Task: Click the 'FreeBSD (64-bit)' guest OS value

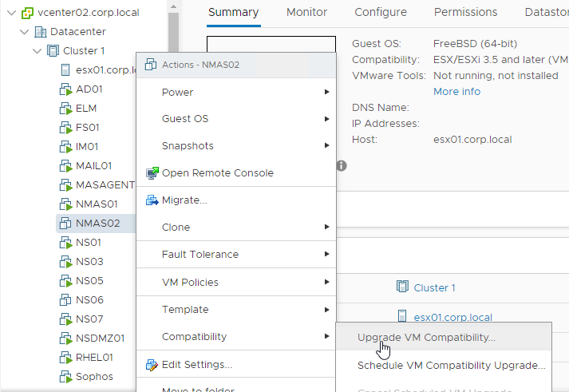Action: point(475,44)
